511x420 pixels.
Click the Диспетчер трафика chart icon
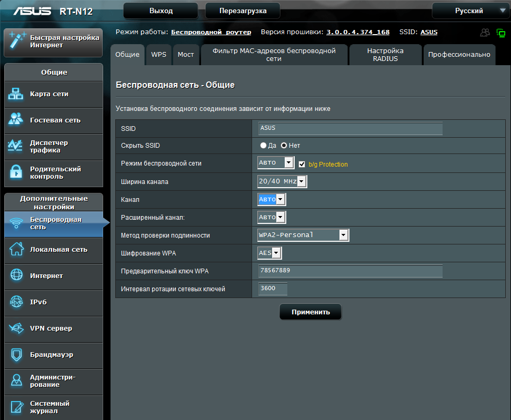tap(15, 146)
